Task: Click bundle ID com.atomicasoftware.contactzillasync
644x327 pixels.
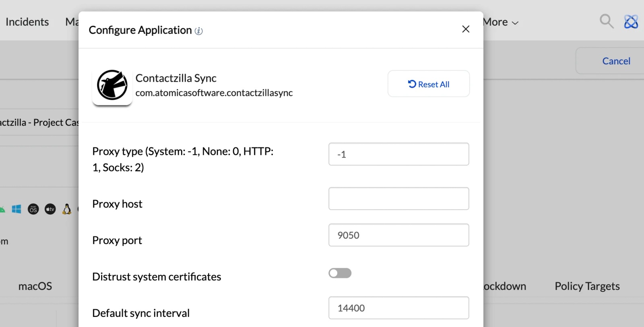Action: point(214,93)
